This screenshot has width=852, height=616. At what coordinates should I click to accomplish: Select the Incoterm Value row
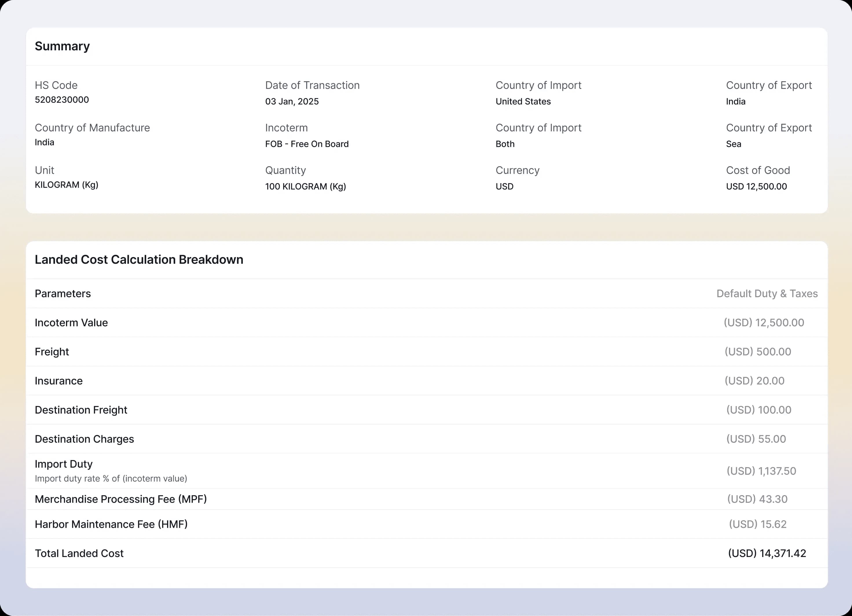[x=72, y=322]
